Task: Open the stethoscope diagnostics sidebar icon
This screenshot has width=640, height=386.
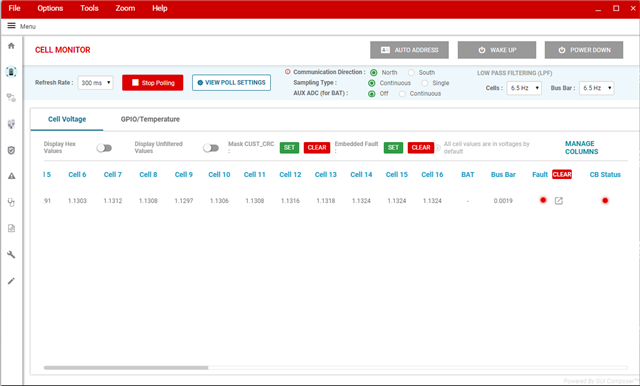Action: (x=11, y=202)
